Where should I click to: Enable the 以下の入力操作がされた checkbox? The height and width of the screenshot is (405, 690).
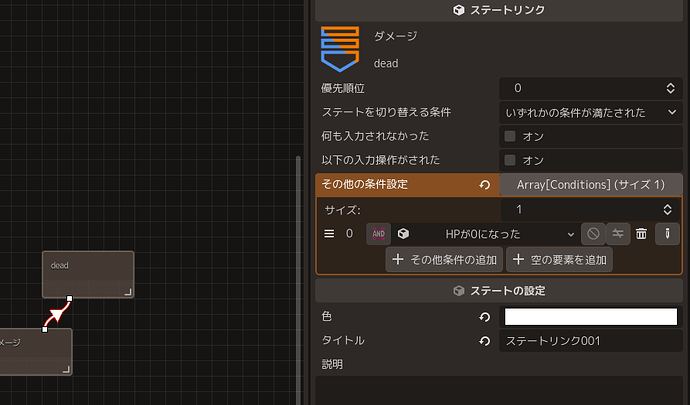(510, 160)
